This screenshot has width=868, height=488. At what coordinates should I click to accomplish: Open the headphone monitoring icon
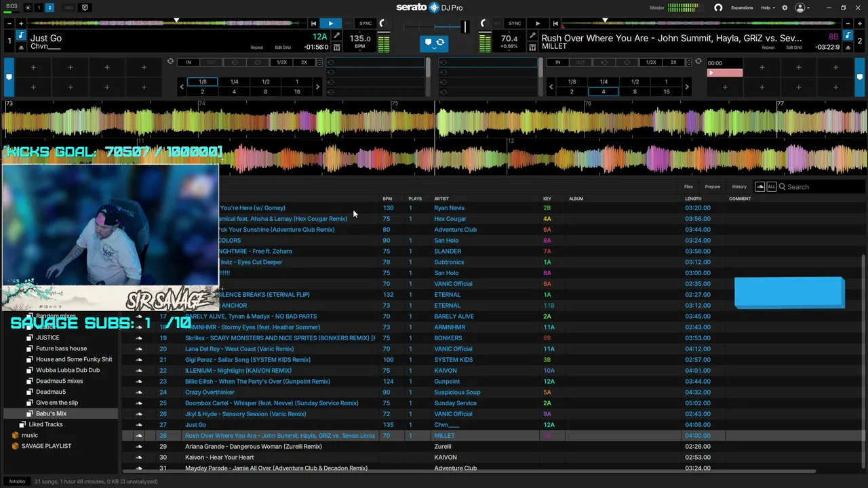pyautogui.click(x=718, y=7)
